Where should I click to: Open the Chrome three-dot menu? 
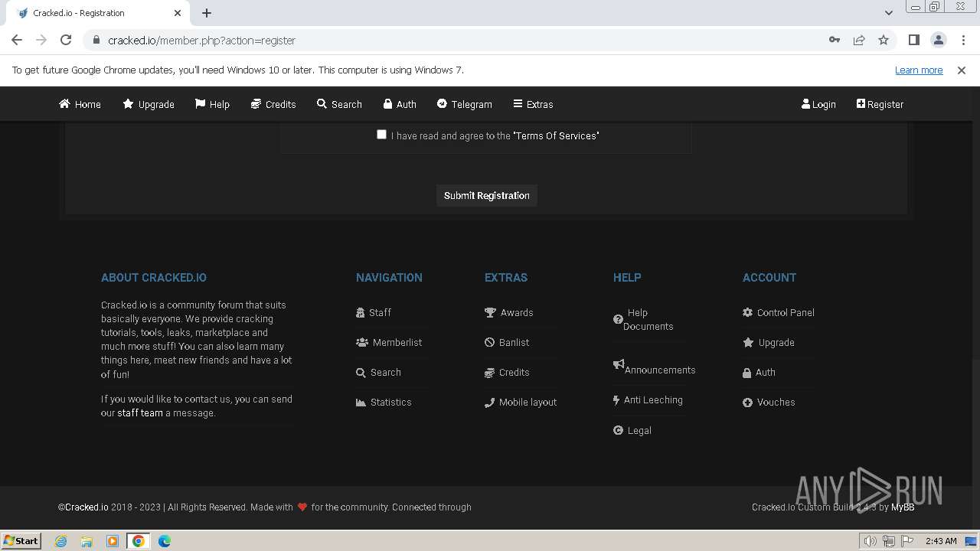click(x=963, y=40)
